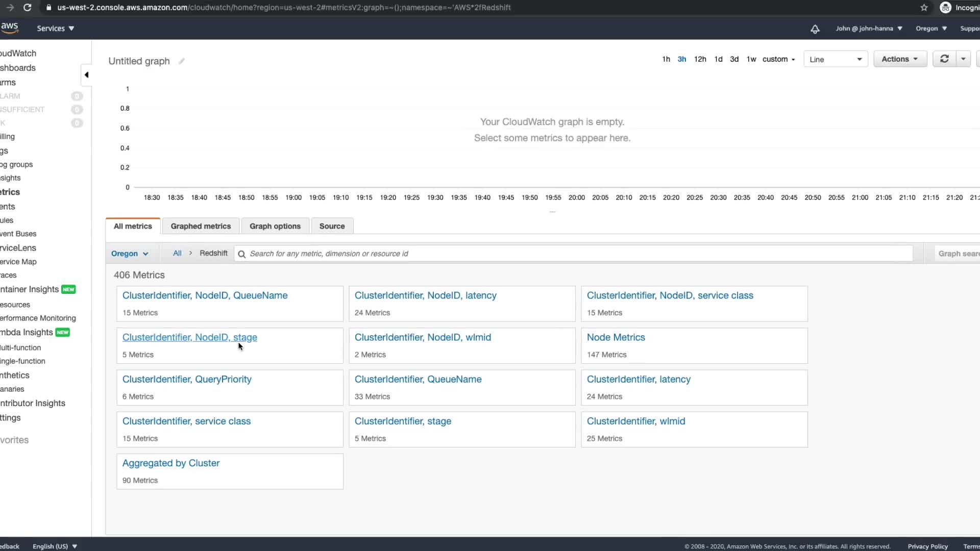Open the Services dropdown menu
This screenshot has width=980, height=551.
coord(55,29)
